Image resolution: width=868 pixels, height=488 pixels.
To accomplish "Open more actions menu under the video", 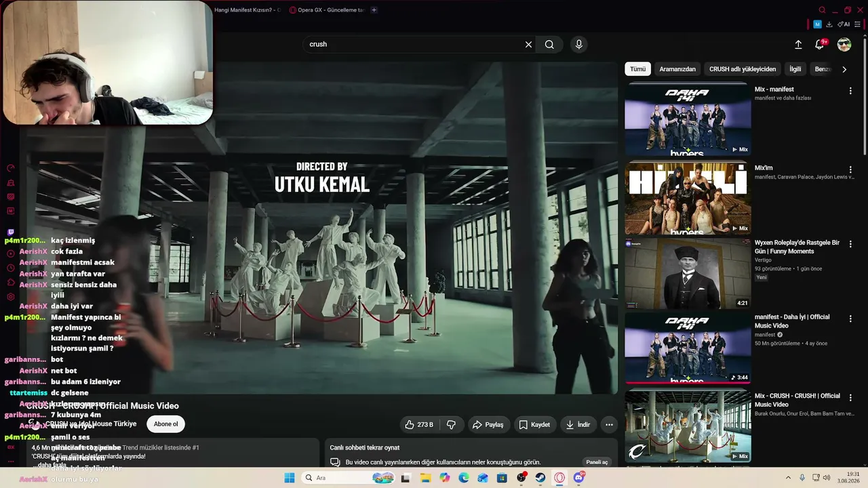I will click(x=609, y=425).
